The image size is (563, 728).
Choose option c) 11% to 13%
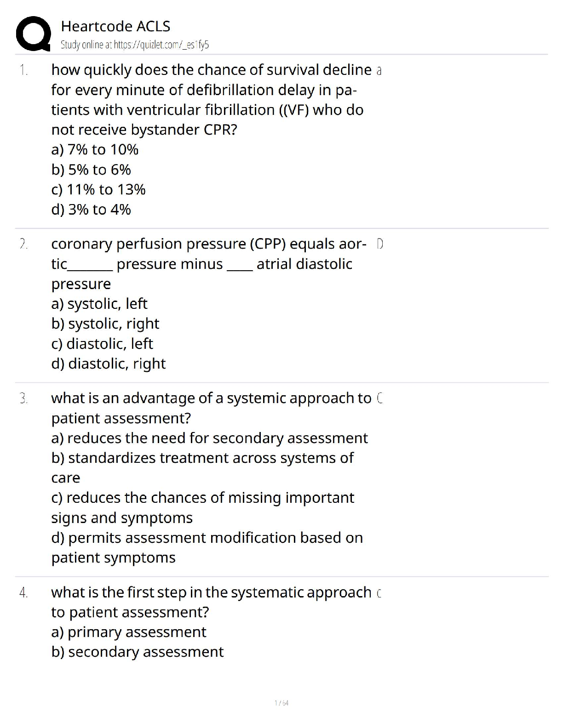98,189
